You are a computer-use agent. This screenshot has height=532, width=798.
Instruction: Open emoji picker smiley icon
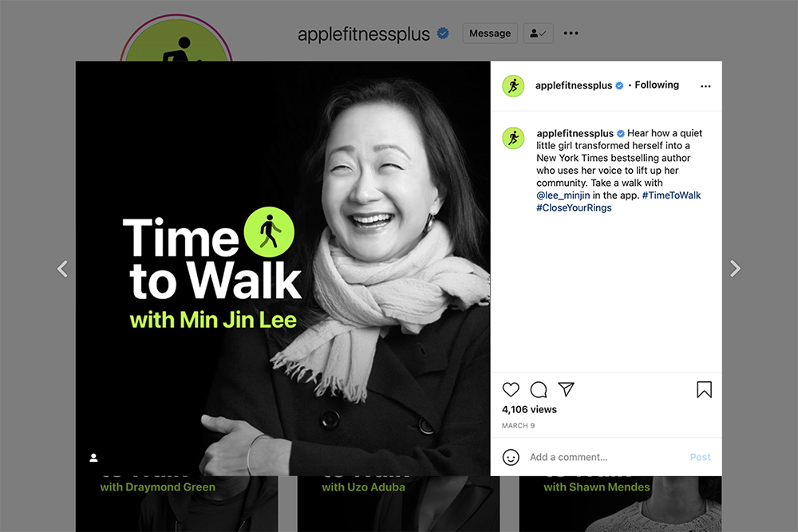(511, 457)
